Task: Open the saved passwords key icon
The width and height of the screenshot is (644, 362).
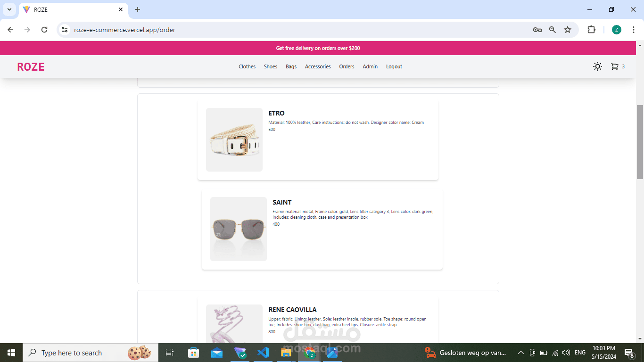Action: 537,30
